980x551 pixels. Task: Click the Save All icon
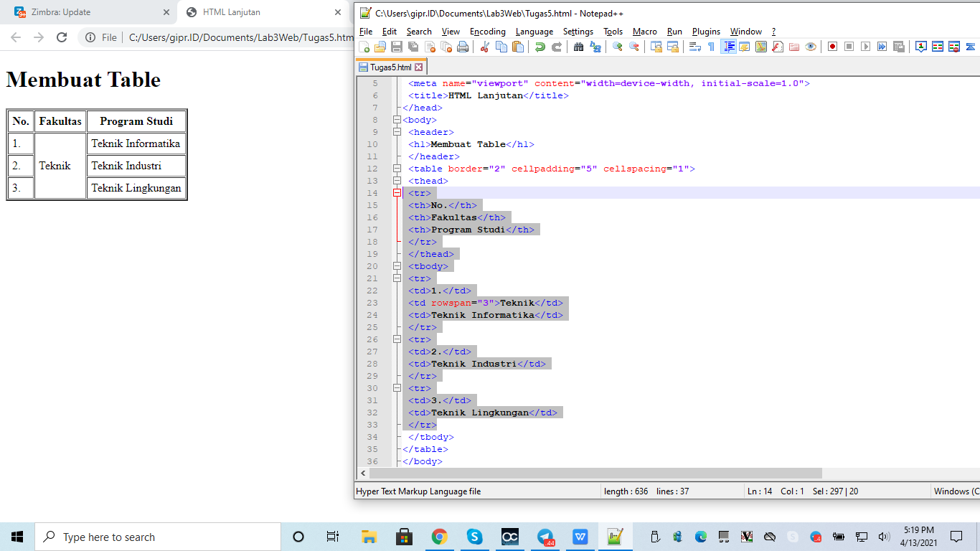(413, 46)
